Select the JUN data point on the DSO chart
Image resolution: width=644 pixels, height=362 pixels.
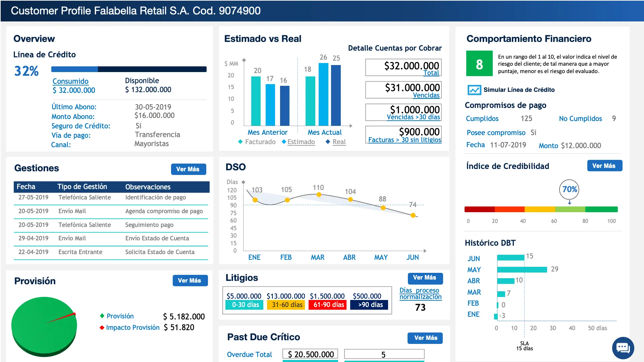pyautogui.click(x=413, y=216)
